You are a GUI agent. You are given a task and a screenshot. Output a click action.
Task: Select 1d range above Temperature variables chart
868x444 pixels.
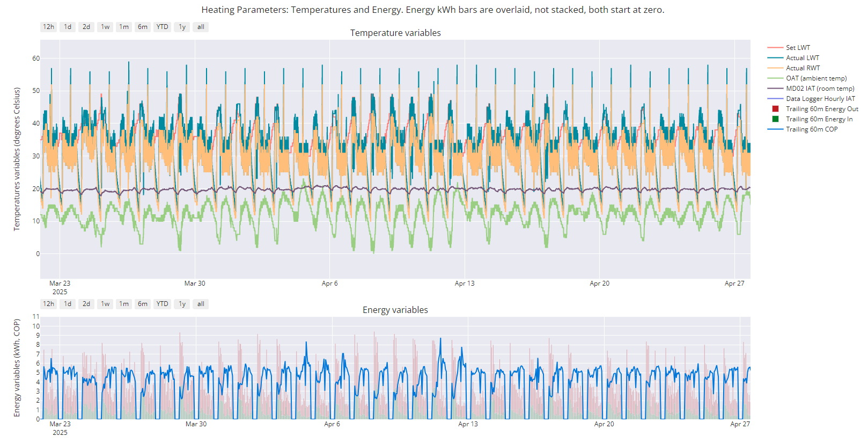68,27
